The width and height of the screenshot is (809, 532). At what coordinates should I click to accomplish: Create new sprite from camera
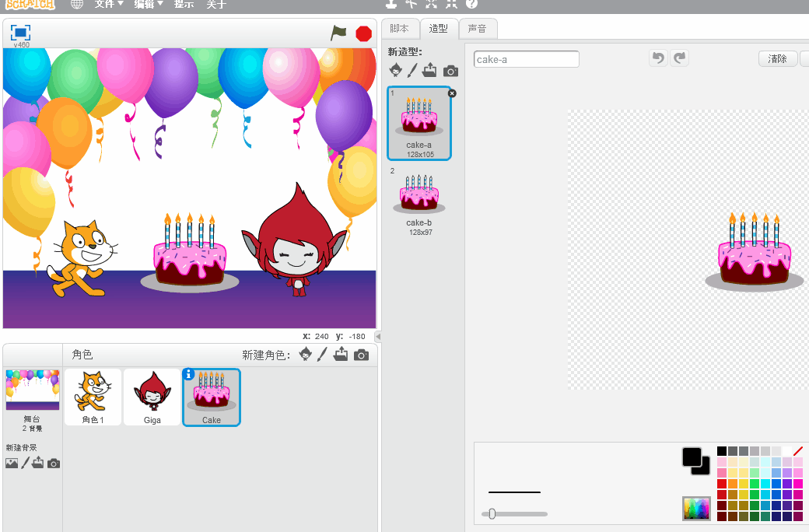(361, 355)
